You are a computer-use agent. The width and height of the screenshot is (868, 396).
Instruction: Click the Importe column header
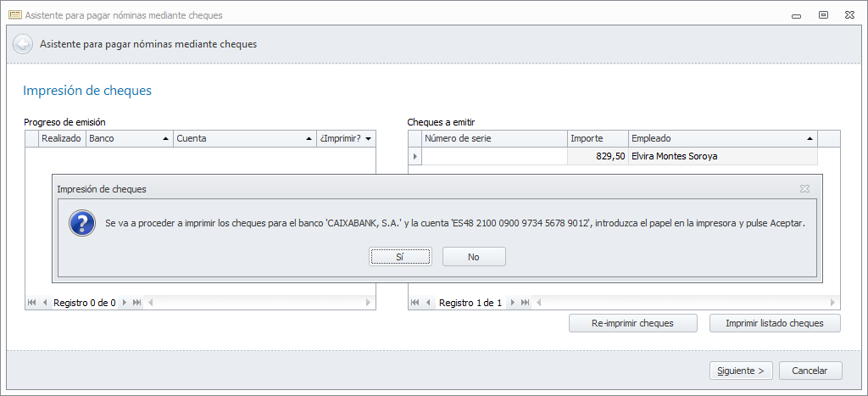tap(598, 138)
